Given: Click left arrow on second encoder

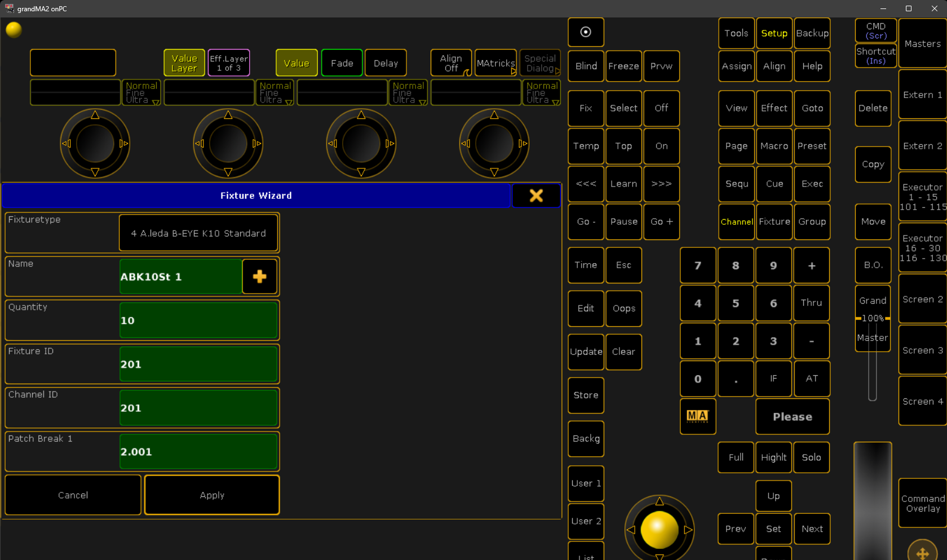Looking at the screenshot, I should (x=199, y=144).
